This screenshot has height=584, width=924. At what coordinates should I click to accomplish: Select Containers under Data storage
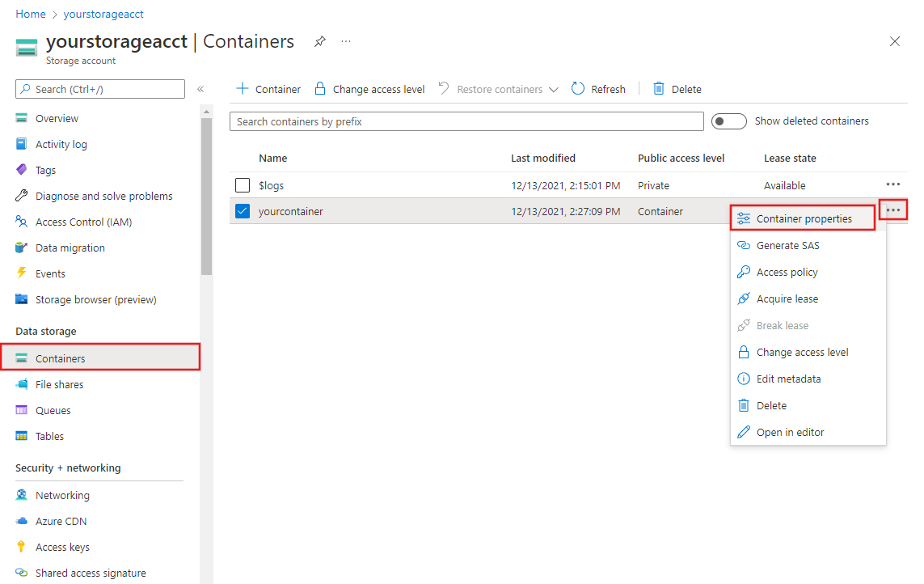pos(100,358)
